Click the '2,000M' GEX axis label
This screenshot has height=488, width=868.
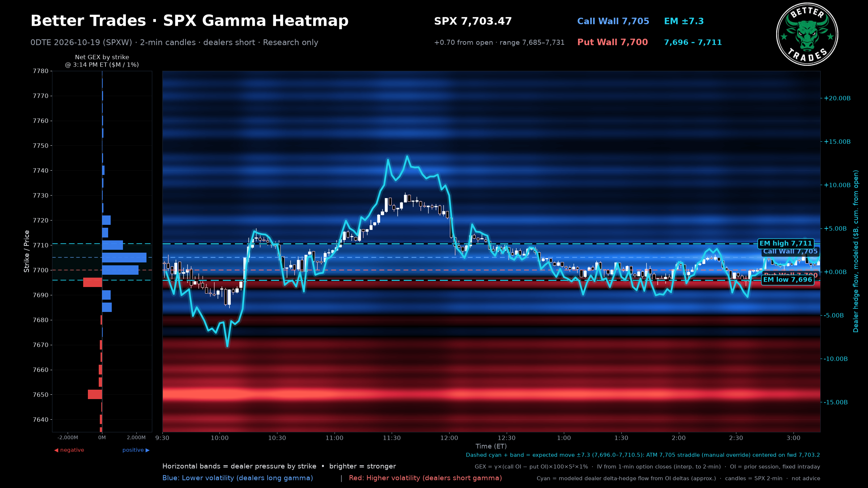click(x=136, y=437)
